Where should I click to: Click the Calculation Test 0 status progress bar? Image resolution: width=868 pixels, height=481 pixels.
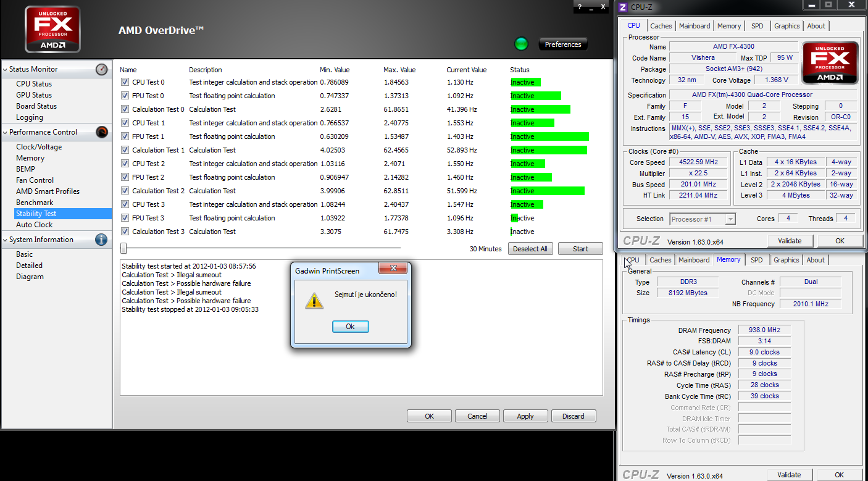[x=540, y=109]
